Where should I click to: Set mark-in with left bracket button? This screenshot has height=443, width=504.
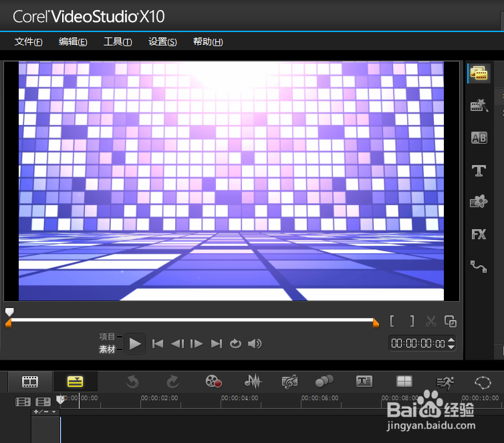(x=392, y=321)
